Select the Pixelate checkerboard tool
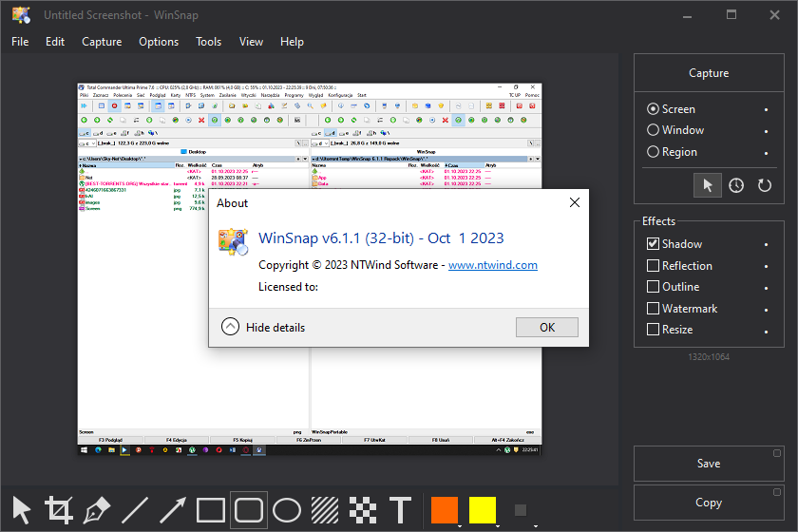 click(363, 510)
